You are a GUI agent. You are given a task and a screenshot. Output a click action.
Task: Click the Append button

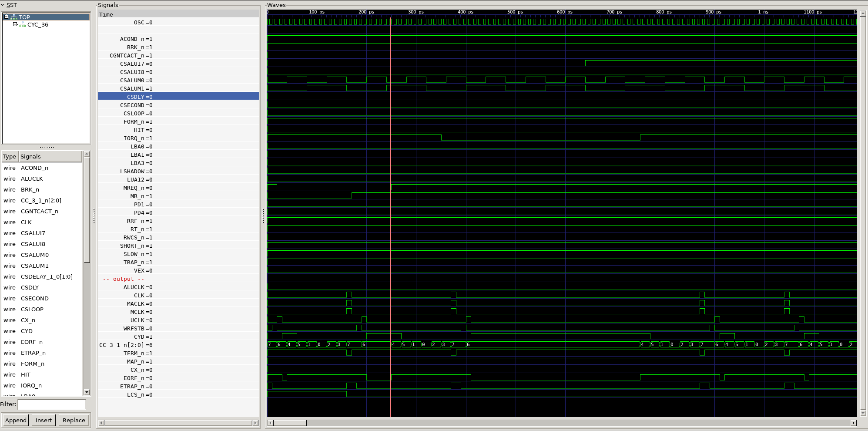pos(16,420)
